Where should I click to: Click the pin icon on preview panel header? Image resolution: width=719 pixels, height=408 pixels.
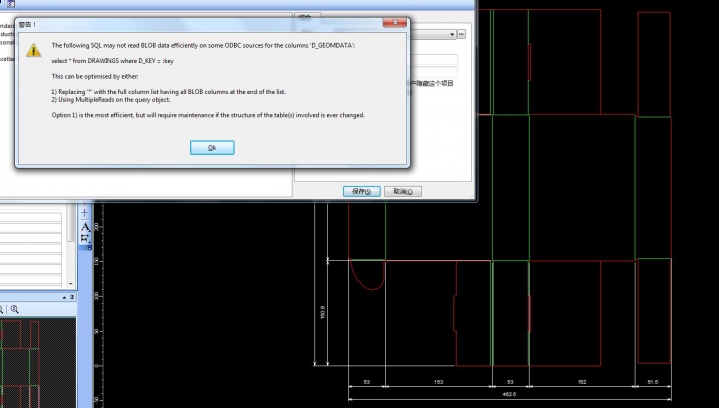[x=71, y=297]
